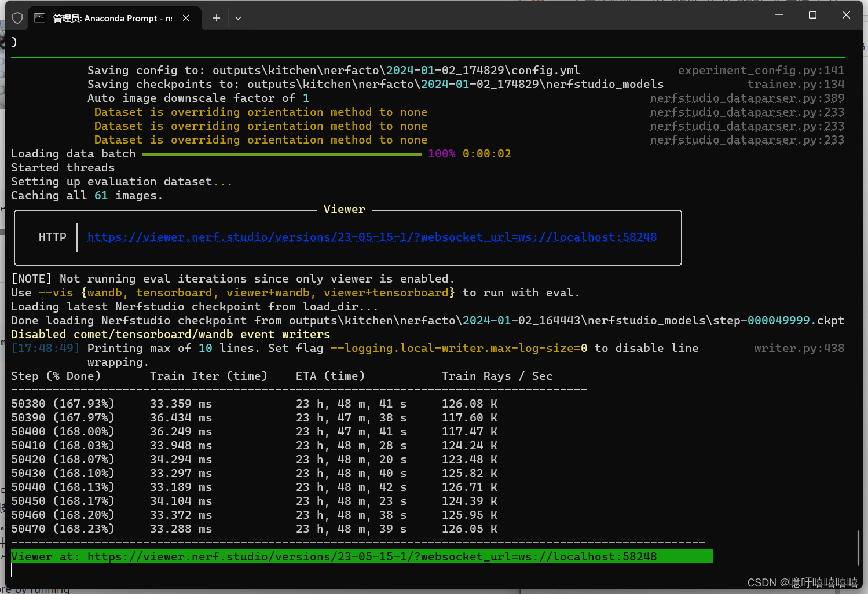
Task: Click the green Viewer at URL link
Action: pyautogui.click(x=372, y=556)
